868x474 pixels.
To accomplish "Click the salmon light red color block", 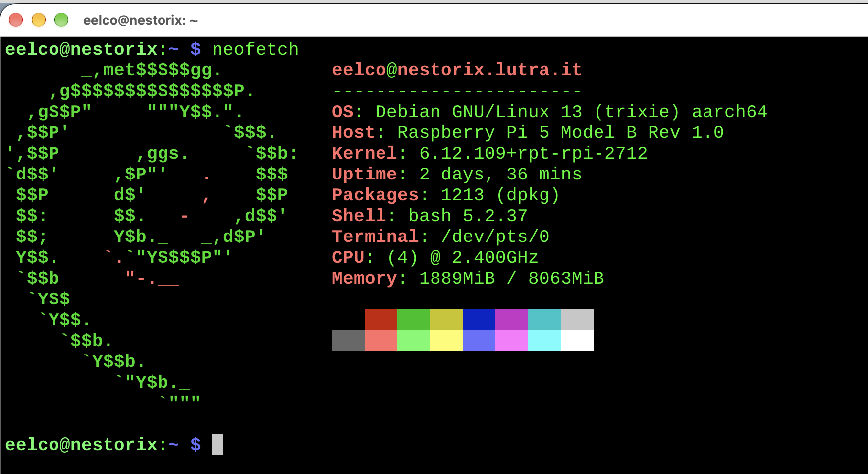I will click(381, 341).
